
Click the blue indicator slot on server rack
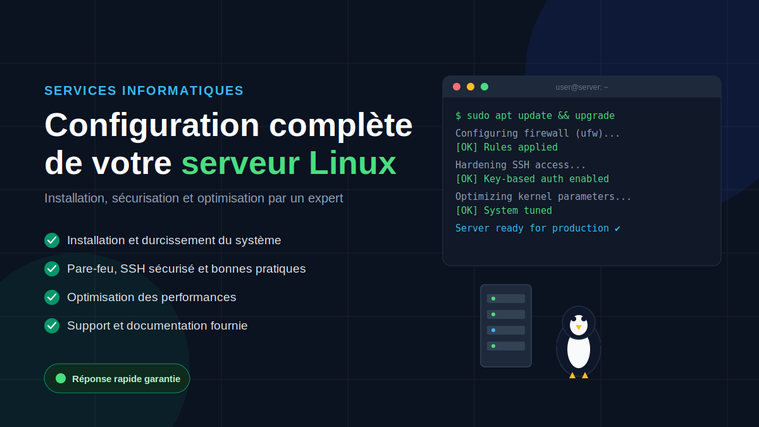506,330
